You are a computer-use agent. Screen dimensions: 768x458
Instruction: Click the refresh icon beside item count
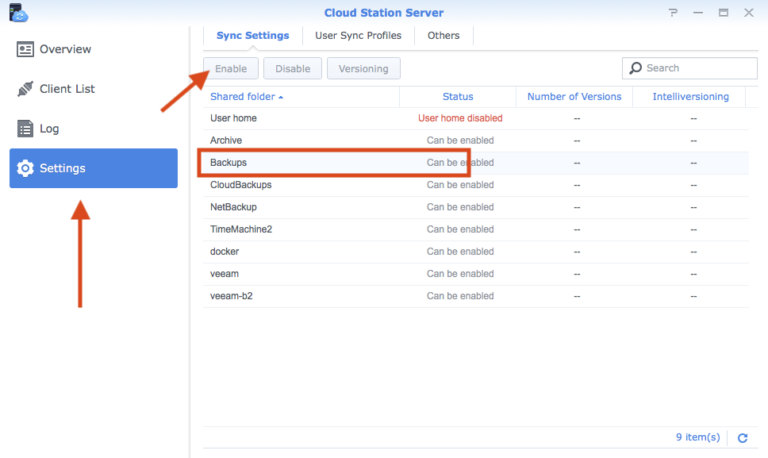click(743, 438)
